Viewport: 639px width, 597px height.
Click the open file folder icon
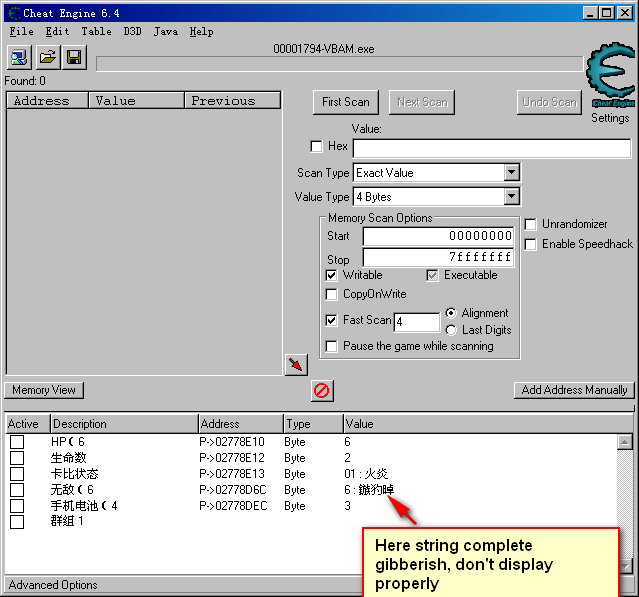pyautogui.click(x=47, y=57)
